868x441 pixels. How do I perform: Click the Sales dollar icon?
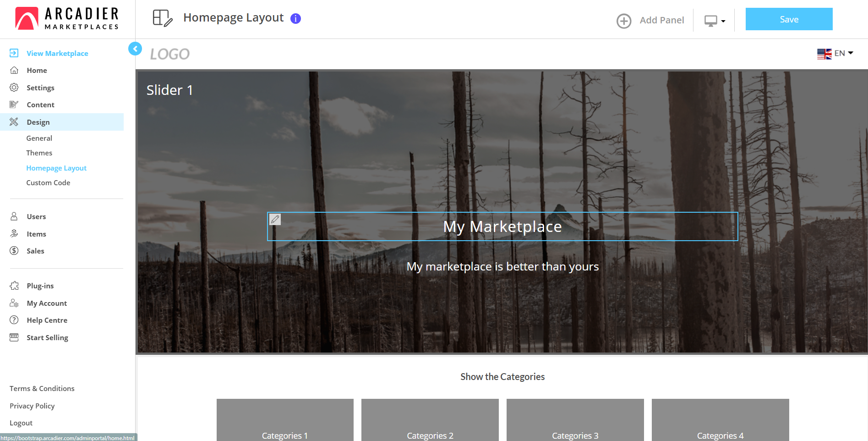pyautogui.click(x=14, y=251)
